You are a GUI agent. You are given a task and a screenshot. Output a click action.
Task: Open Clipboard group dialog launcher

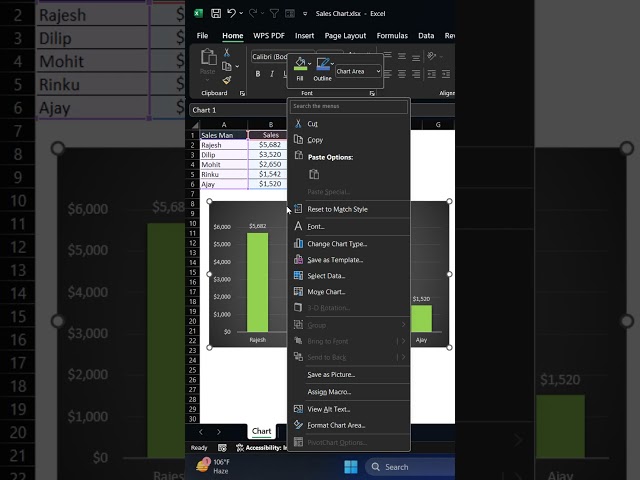pos(242,93)
